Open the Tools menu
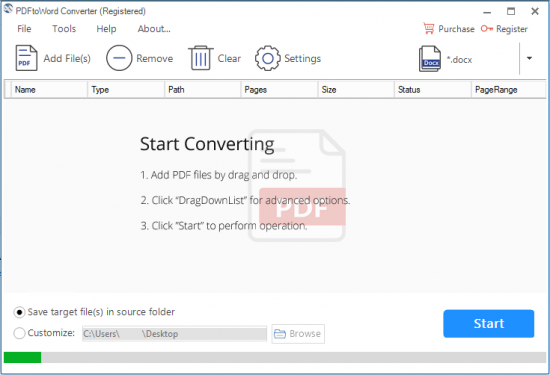The width and height of the screenshot is (550, 375). [64, 29]
